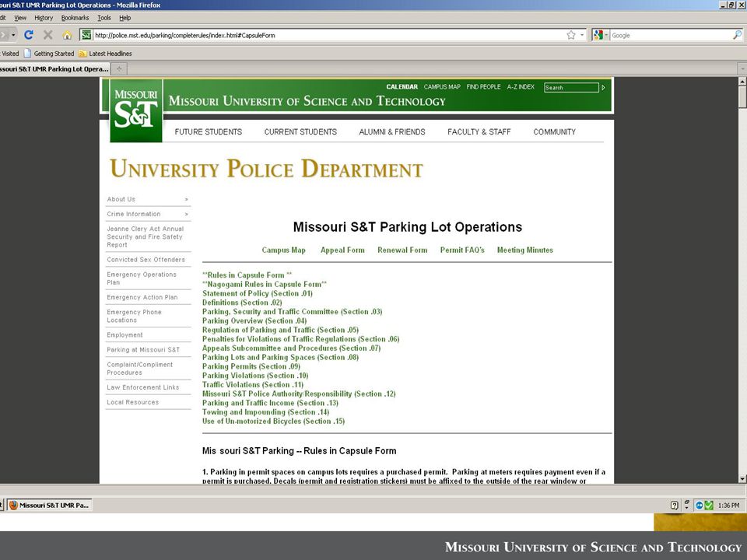Image resolution: width=747 pixels, height=560 pixels.
Task: Click the page scrollbar up arrow
Action: click(x=742, y=82)
